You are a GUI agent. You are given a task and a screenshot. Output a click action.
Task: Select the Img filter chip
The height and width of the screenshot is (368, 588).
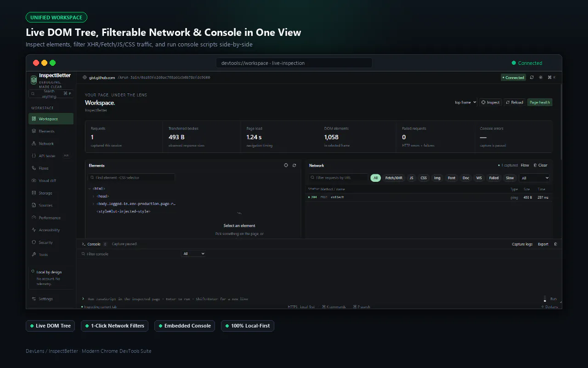(x=437, y=178)
